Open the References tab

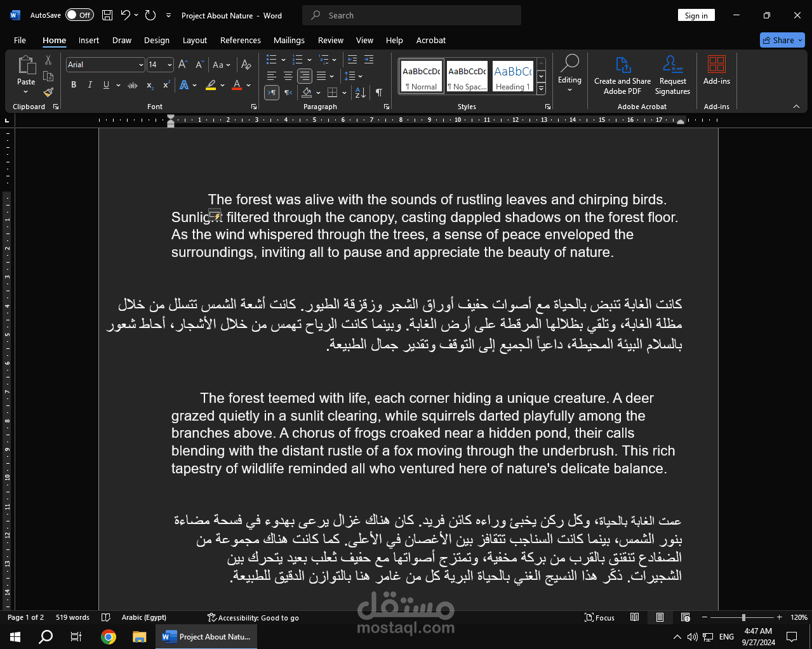241,40
